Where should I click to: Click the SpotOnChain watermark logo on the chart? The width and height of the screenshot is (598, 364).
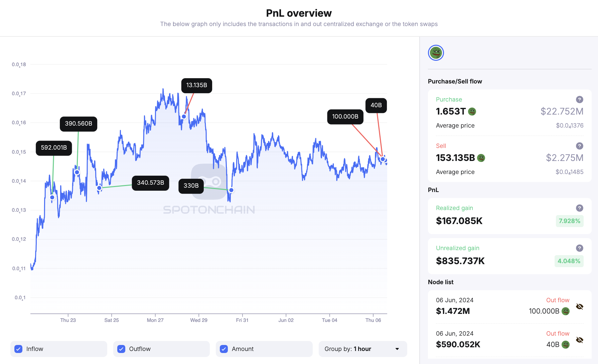[208, 182]
